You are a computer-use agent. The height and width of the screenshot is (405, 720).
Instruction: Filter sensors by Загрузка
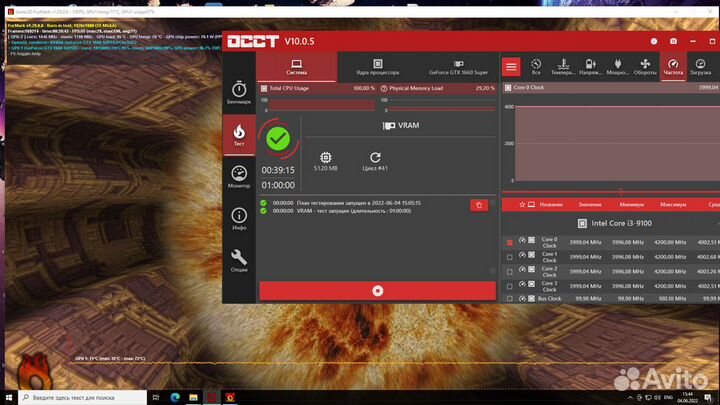coord(700,67)
